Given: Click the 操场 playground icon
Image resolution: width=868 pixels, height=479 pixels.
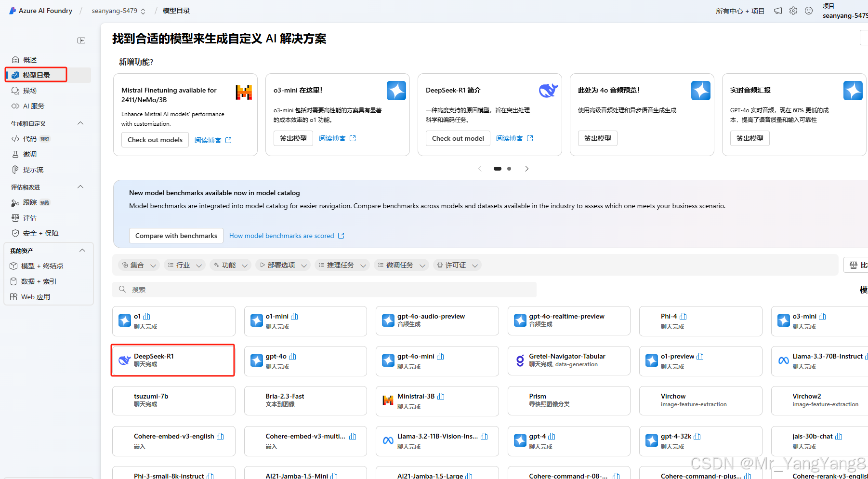Looking at the screenshot, I should tap(15, 91).
